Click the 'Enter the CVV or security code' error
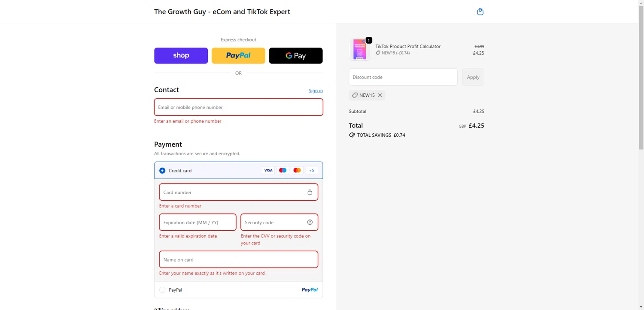Viewport: 644px width, 310px height. (x=276, y=240)
